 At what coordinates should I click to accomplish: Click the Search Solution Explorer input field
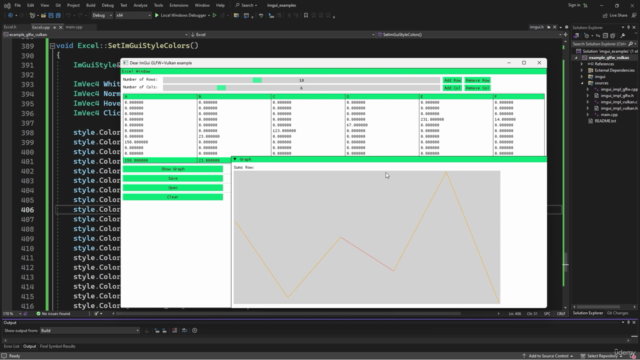click(x=600, y=44)
